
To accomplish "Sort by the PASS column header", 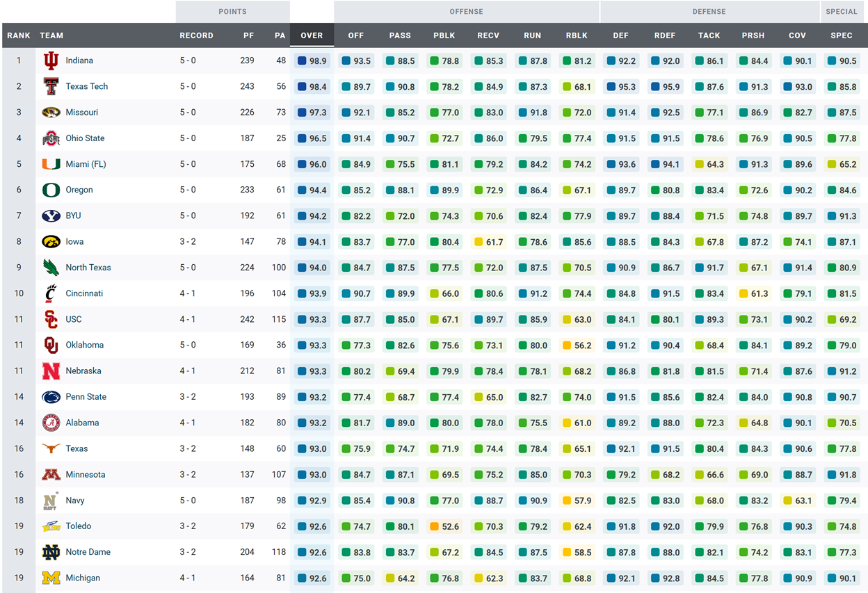I will pyautogui.click(x=400, y=35).
